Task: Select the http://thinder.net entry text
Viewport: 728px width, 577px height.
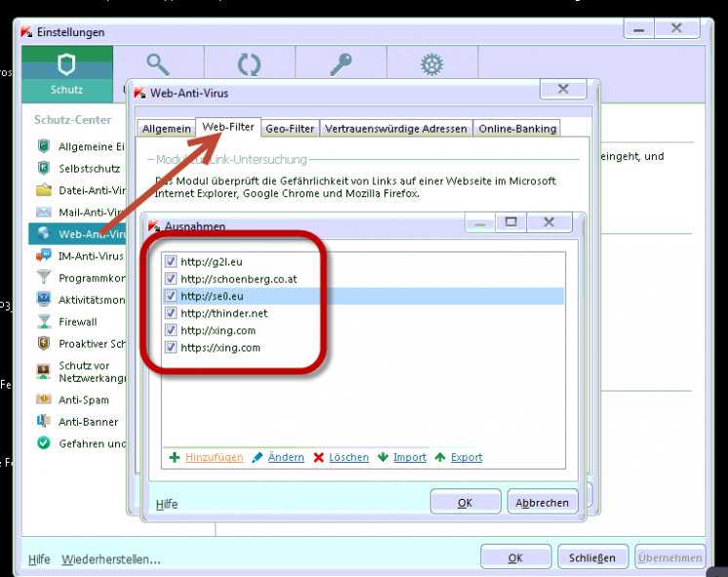Action: pyautogui.click(x=223, y=313)
